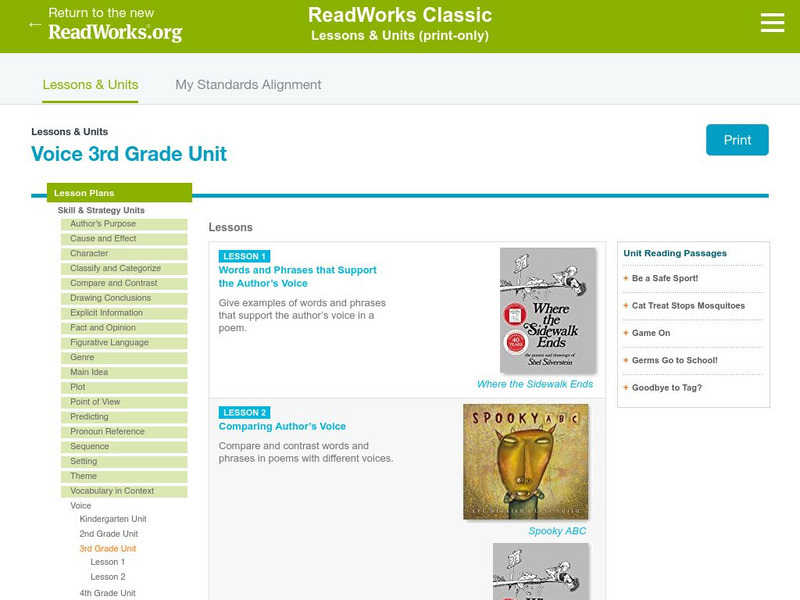Open Spooky ABC caption link
Image resolution: width=800 pixels, height=600 pixels.
click(557, 531)
